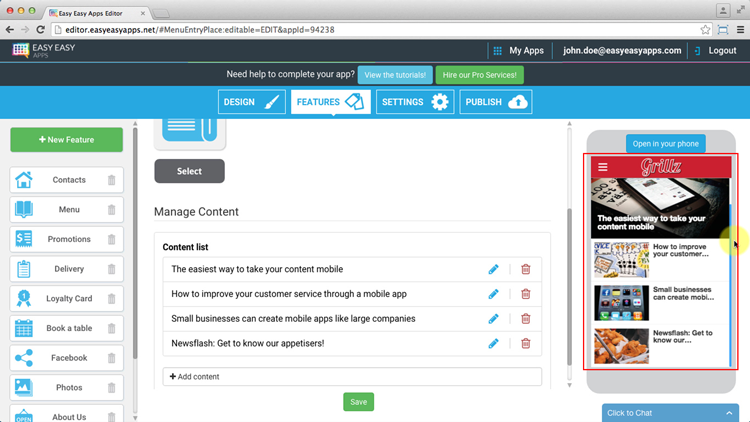Click Open in your phone button

point(665,144)
